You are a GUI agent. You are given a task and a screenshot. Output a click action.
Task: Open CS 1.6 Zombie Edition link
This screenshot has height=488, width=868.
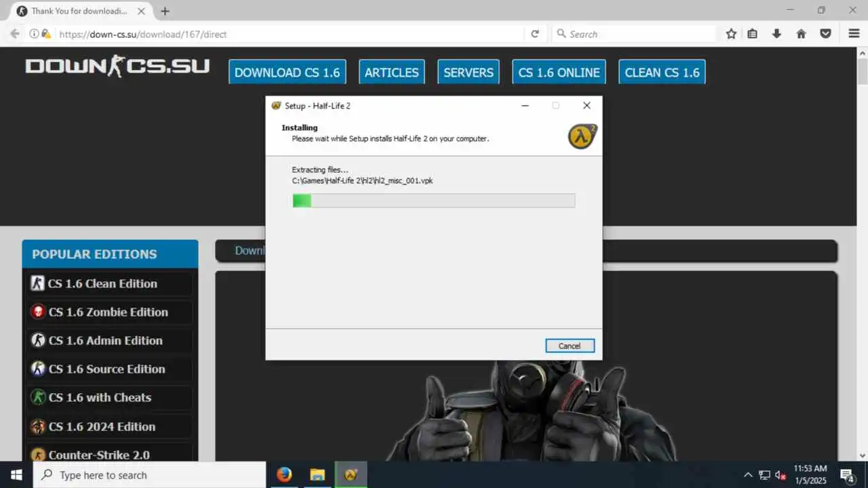[x=108, y=312]
